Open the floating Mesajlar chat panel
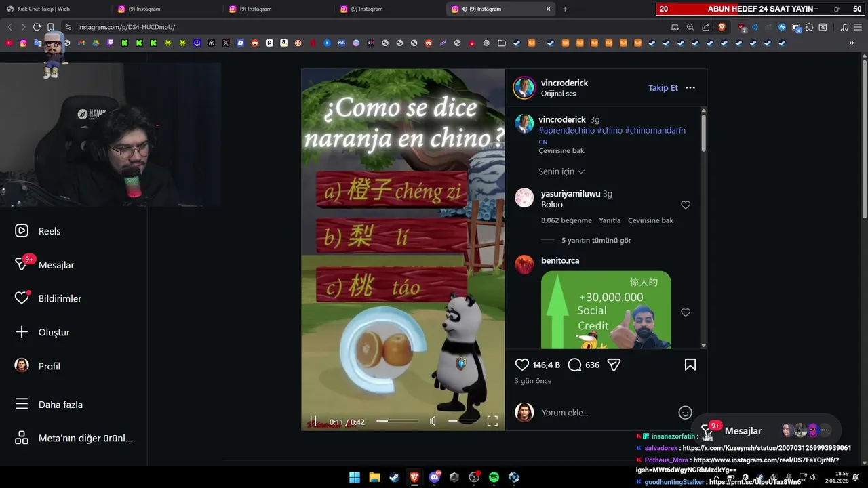This screenshot has width=868, height=488. (766, 430)
